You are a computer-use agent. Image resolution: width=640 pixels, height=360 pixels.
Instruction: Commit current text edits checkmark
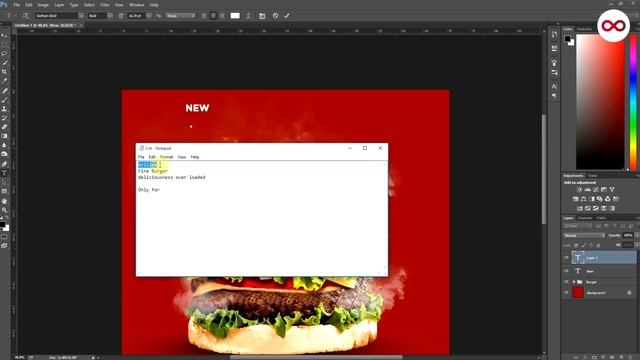287,16
